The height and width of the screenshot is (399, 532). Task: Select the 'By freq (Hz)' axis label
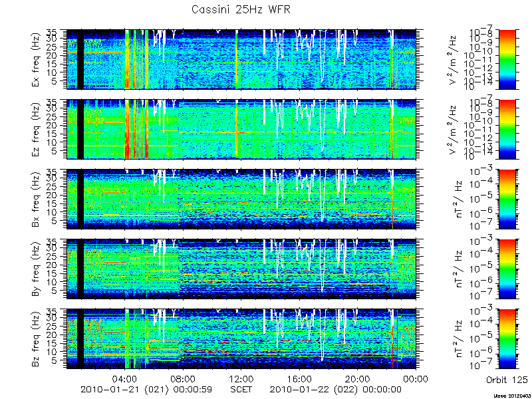coord(37,269)
